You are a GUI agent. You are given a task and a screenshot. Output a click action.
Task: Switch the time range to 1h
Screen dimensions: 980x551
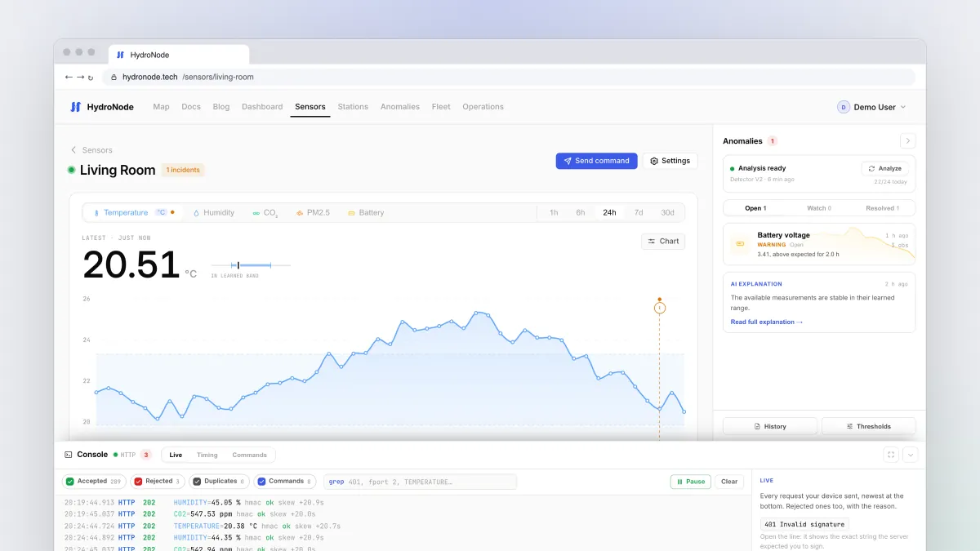pos(554,212)
